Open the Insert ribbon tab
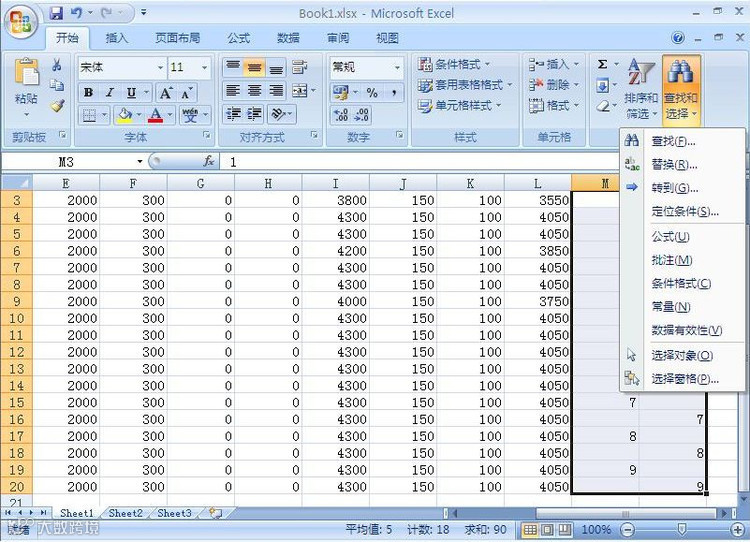Image resolution: width=750 pixels, height=542 pixels. click(x=117, y=38)
